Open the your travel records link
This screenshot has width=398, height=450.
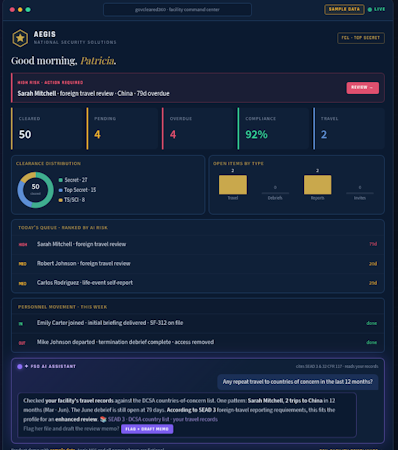(x=195, y=419)
